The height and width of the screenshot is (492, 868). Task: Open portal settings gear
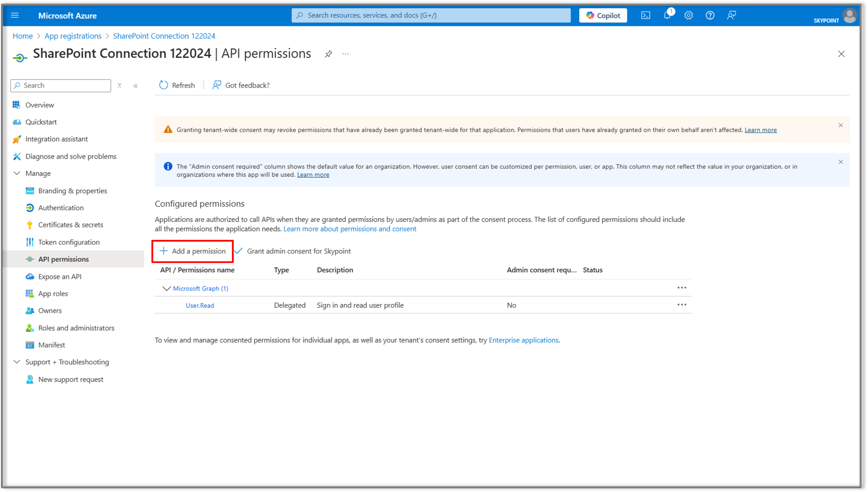tap(689, 15)
